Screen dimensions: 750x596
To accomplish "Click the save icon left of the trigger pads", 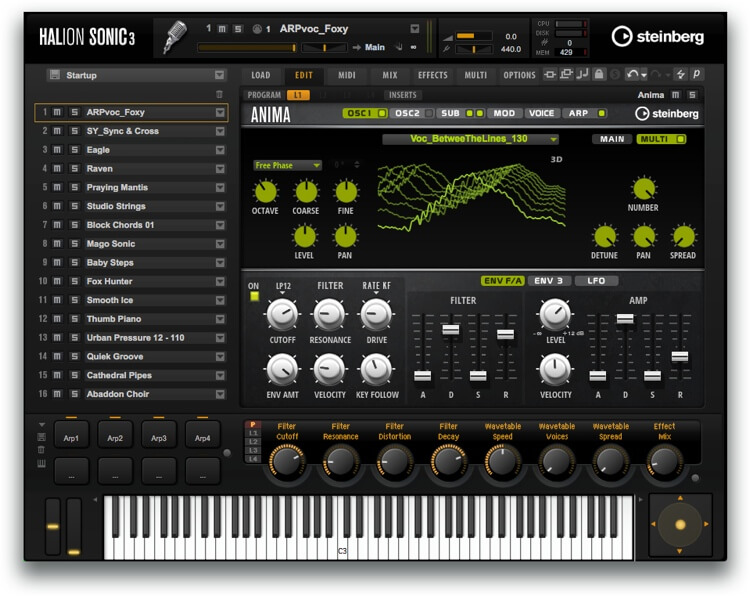I will click(x=42, y=437).
